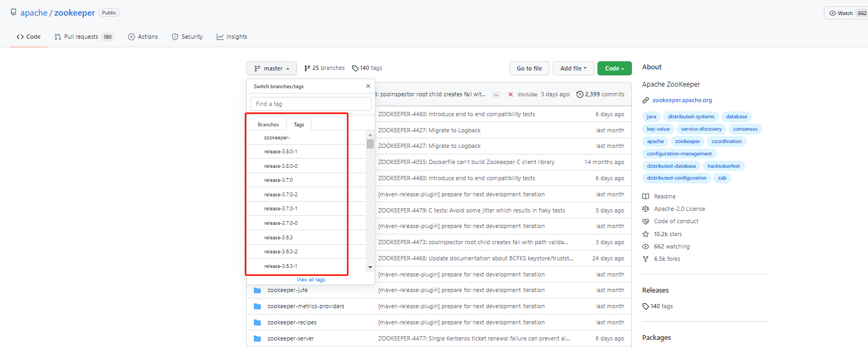This screenshot has height=348, width=868.
Task: Open the Code tab
Action: click(x=29, y=37)
